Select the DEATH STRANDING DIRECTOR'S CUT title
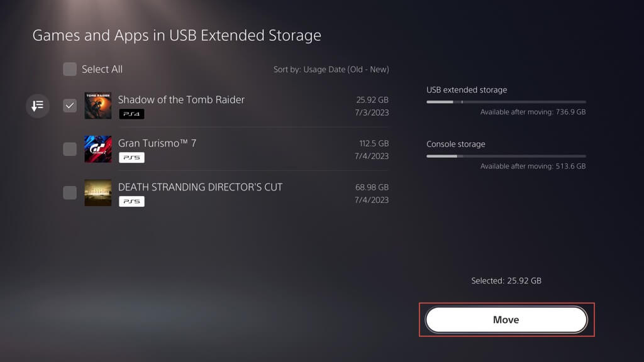The height and width of the screenshot is (362, 644). tap(200, 187)
